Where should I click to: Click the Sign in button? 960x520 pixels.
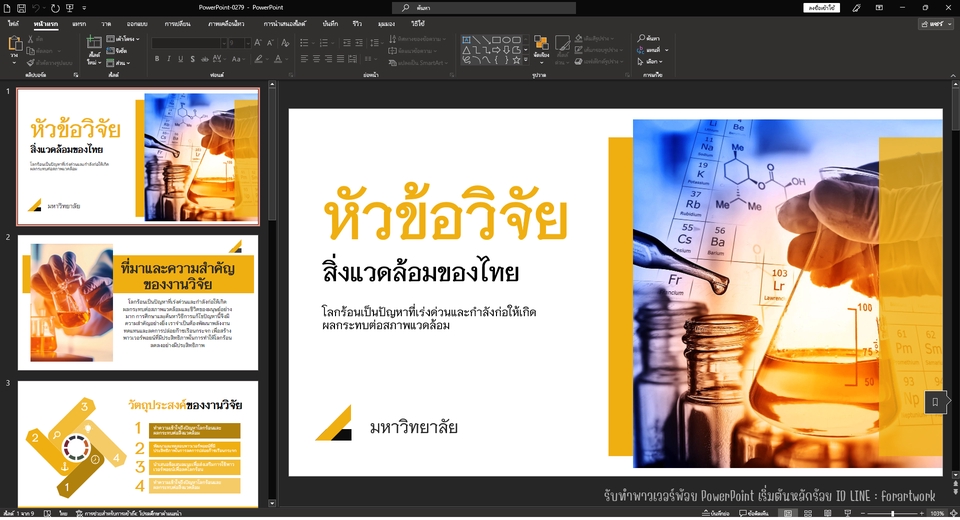(821, 8)
